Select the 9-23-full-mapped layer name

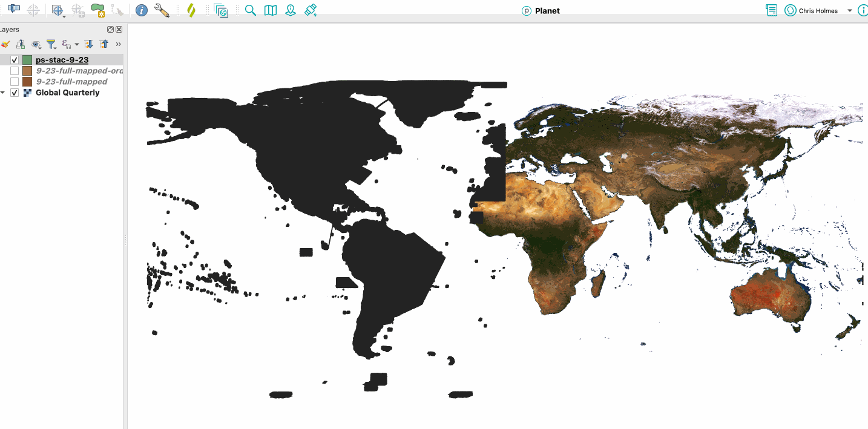tap(71, 82)
